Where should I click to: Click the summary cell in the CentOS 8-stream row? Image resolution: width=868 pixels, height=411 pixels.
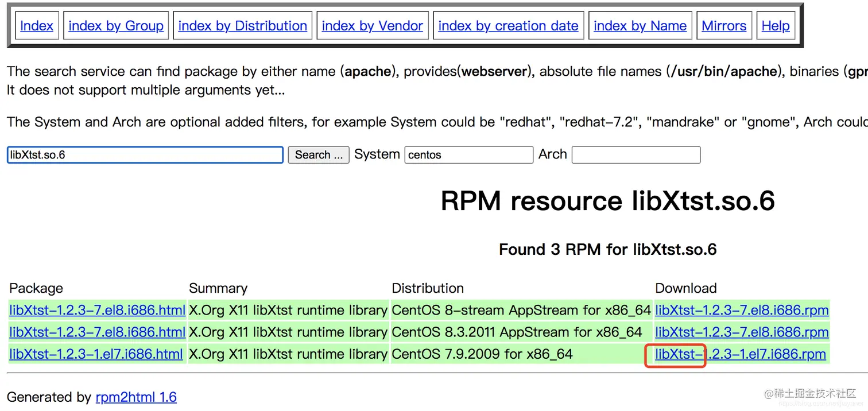coord(288,311)
